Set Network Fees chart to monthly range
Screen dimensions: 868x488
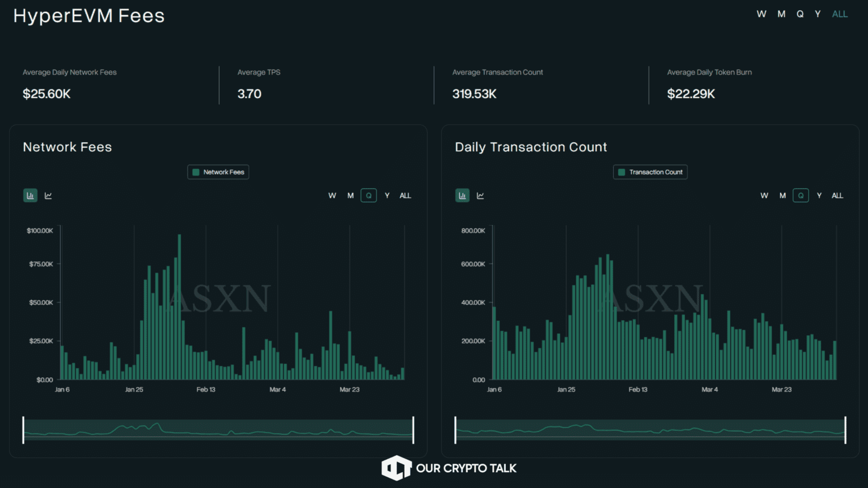(350, 195)
